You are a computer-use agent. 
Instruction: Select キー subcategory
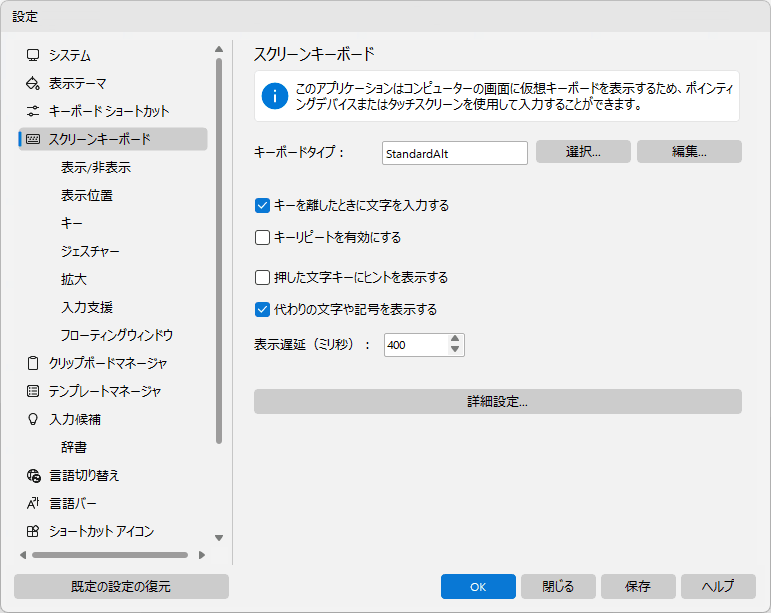click(x=72, y=223)
